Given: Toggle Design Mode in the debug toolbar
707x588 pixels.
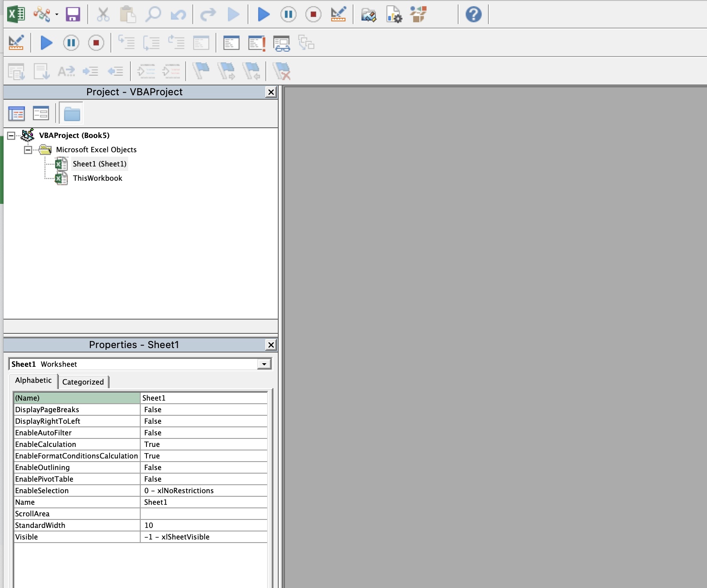Looking at the screenshot, I should pos(16,43).
